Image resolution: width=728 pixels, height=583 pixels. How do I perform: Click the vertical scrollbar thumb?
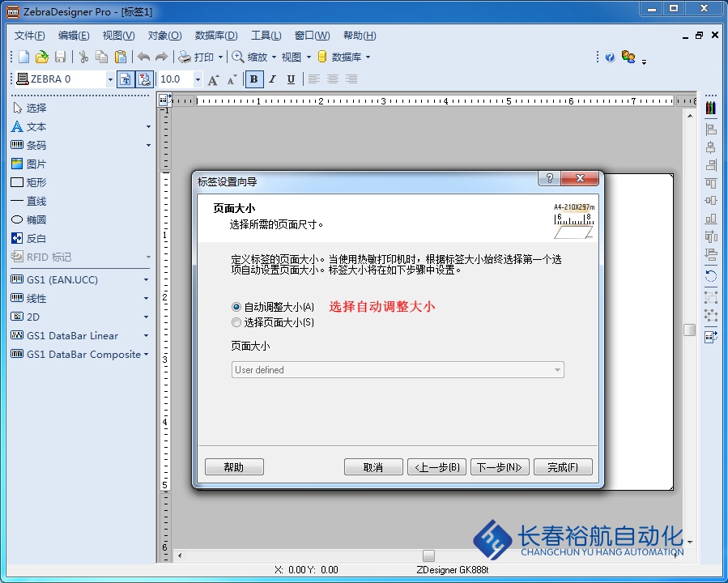pos(689,330)
